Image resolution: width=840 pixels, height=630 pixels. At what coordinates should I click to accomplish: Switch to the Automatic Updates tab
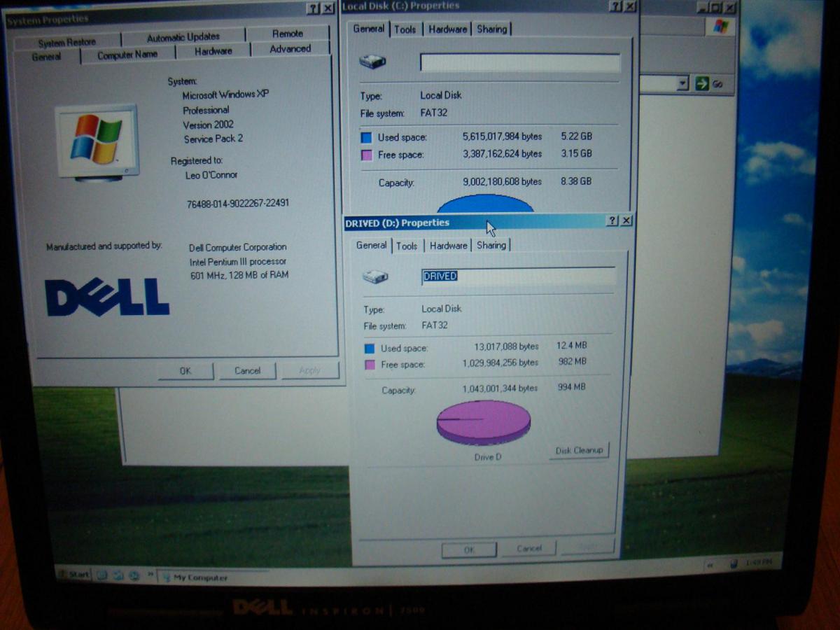pyautogui.click(x=183, y=37)
